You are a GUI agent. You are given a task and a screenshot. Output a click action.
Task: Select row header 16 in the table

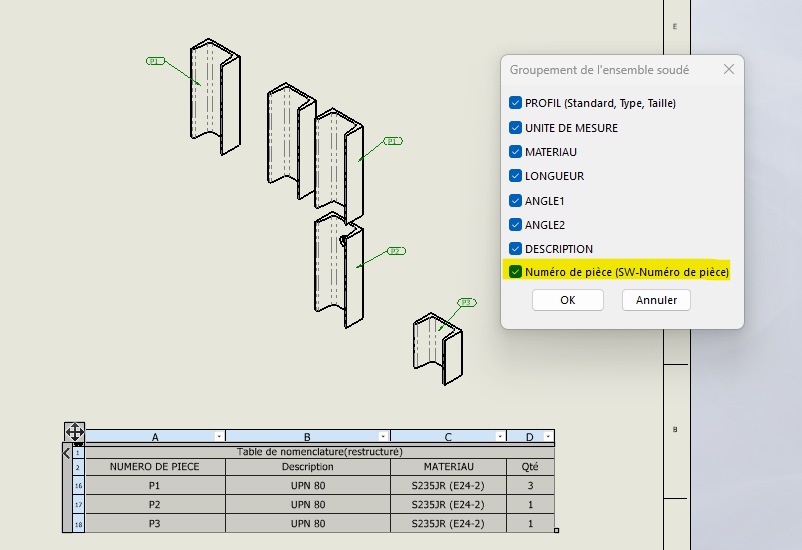pos(77,486)
